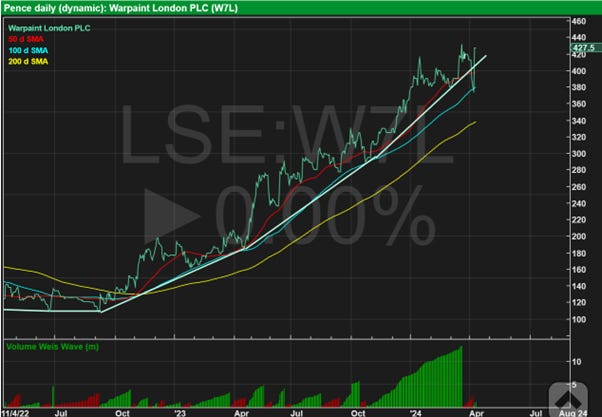Click the 160 price axis label

coord(579,270)
